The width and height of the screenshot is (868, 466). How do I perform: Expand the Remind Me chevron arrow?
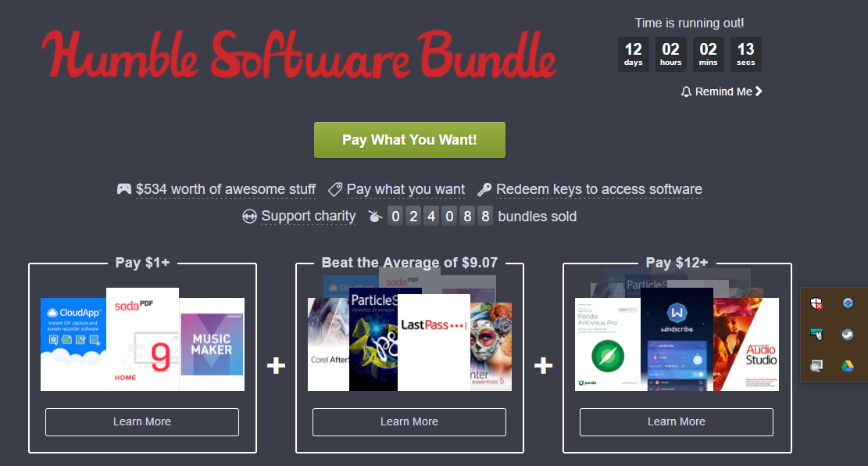759,91
